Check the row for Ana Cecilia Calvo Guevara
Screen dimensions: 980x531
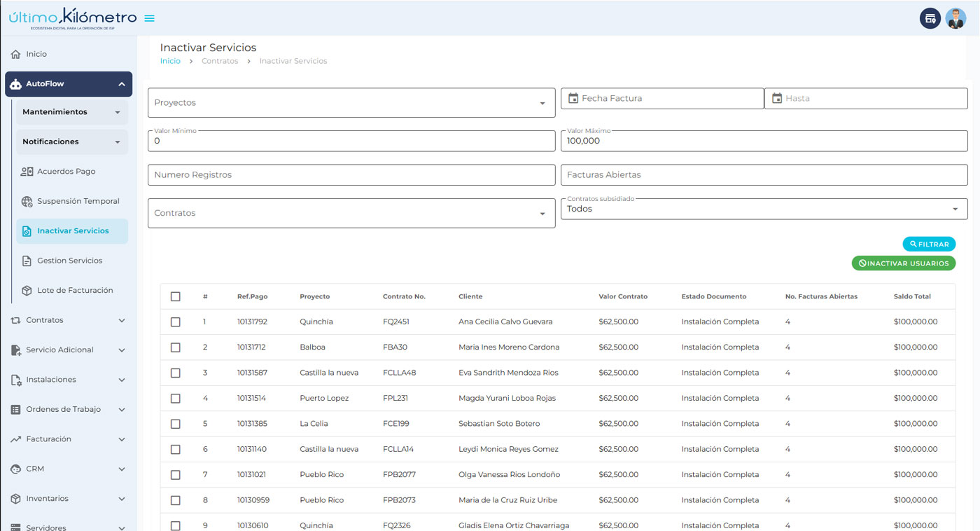[x=176, y=322]
